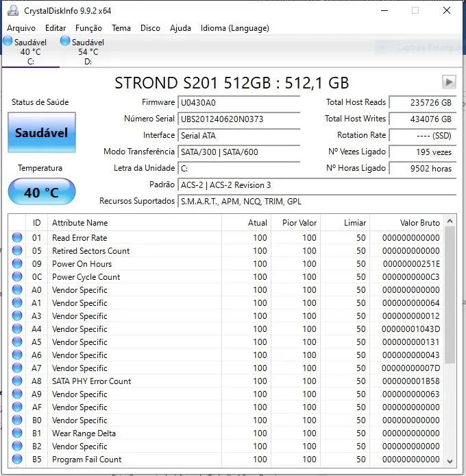The width and height of the screenshot is (466, 476).
Task: Open the Disco menu
Action: click(x=150, y=28)
